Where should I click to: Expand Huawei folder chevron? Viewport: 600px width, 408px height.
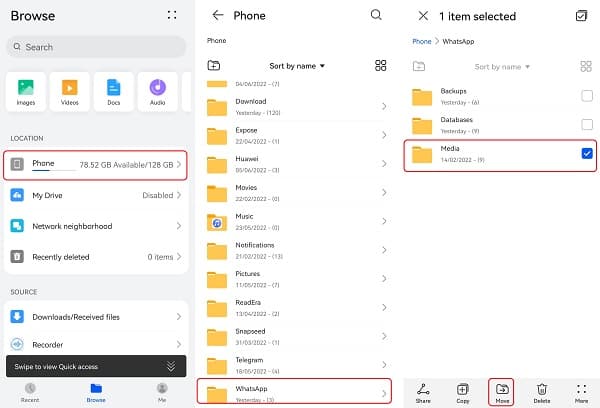[384, 164]
